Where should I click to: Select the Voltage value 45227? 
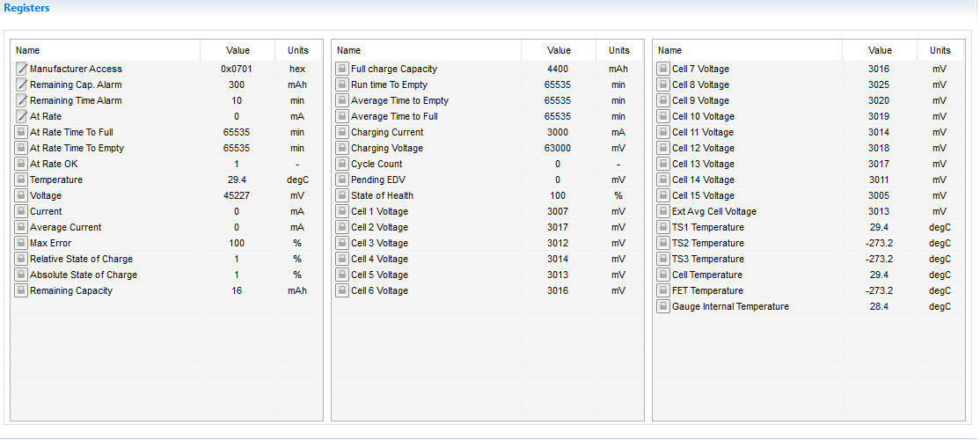tap(237, 195)
